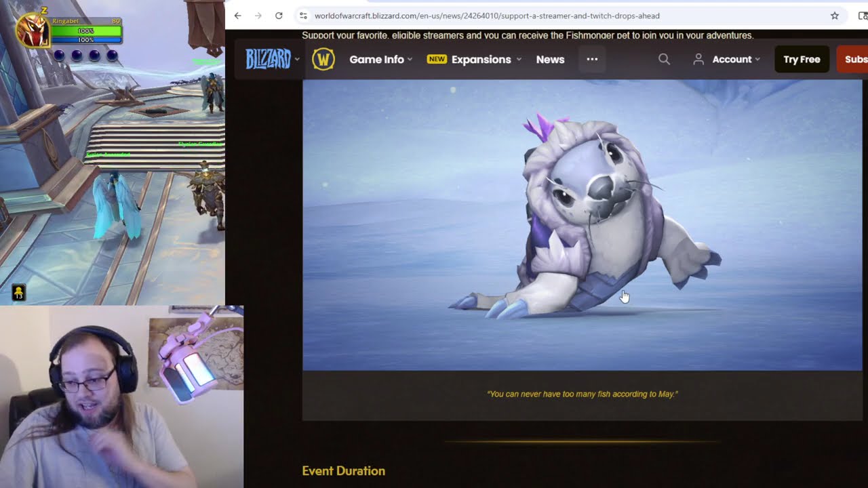Click the search magnifier icon
This screenshot has width=868, height=488.
[665, 60]
